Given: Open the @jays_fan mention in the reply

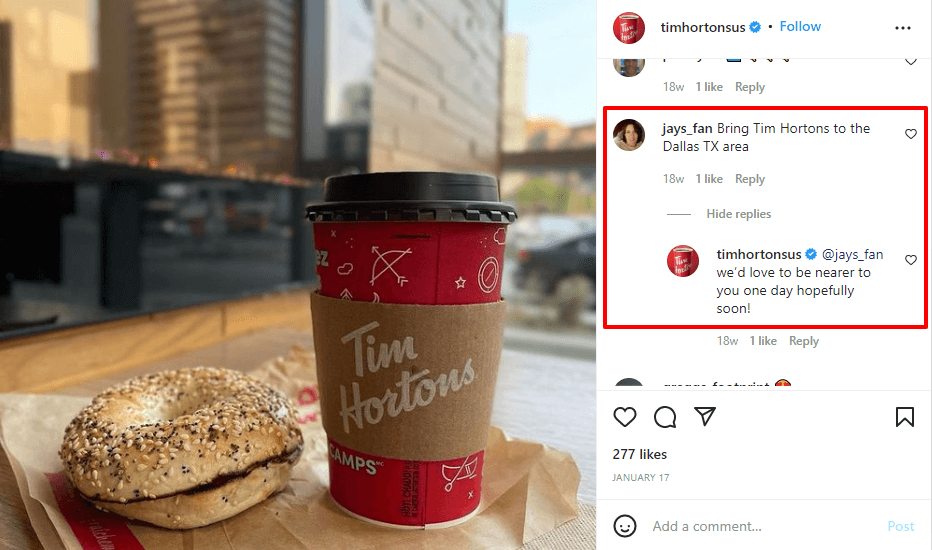Looking at the screenshot, I should pos(852,254).
